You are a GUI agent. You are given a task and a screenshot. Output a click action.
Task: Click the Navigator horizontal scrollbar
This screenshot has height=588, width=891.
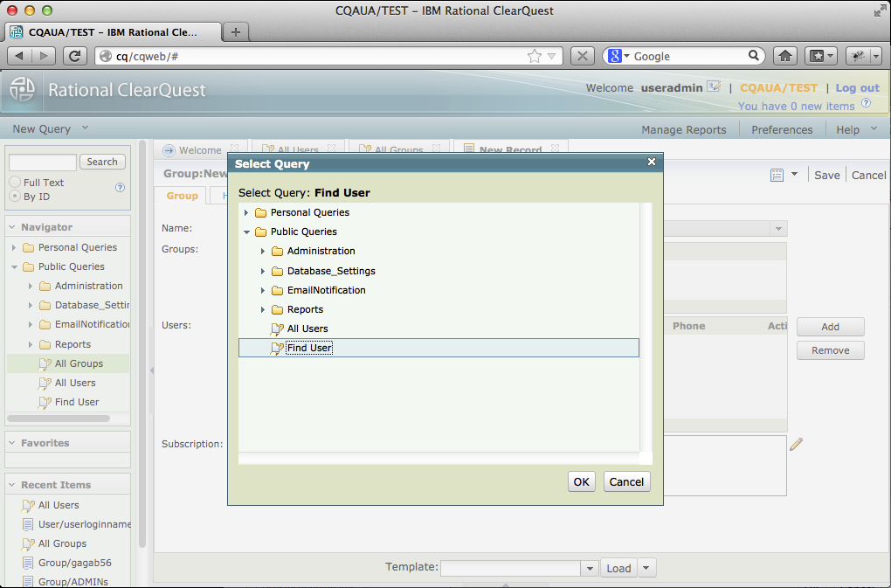[x=59, y=419]
